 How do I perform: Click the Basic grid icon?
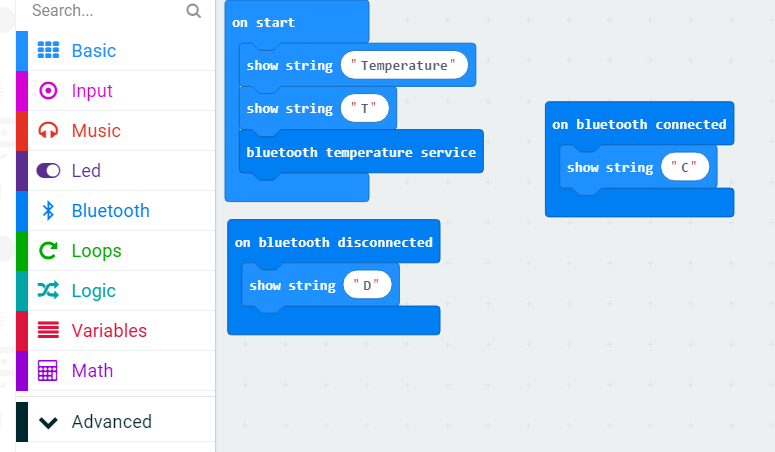click(x=48, y=51)
